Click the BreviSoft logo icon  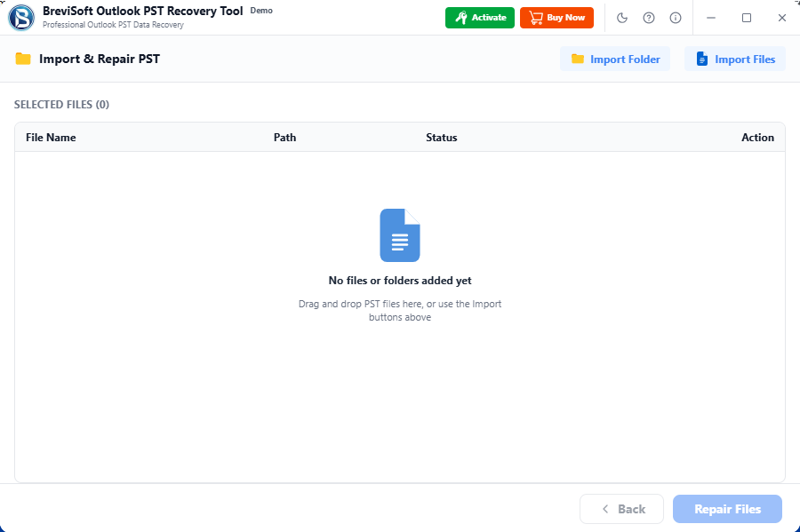pyautogui.click(x=21, y=18)
